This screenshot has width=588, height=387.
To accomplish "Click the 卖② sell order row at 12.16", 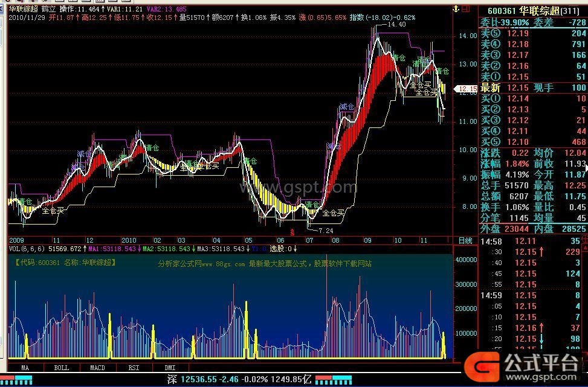I will 533,66.
